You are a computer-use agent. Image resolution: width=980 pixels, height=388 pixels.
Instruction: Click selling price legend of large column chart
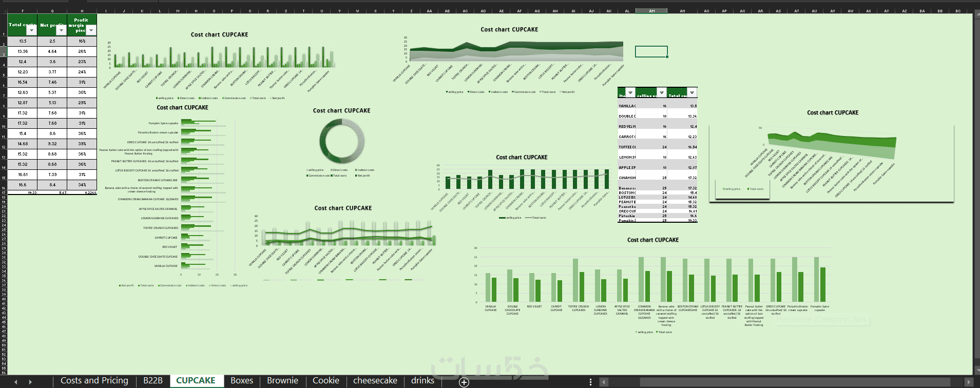[644, 332]
